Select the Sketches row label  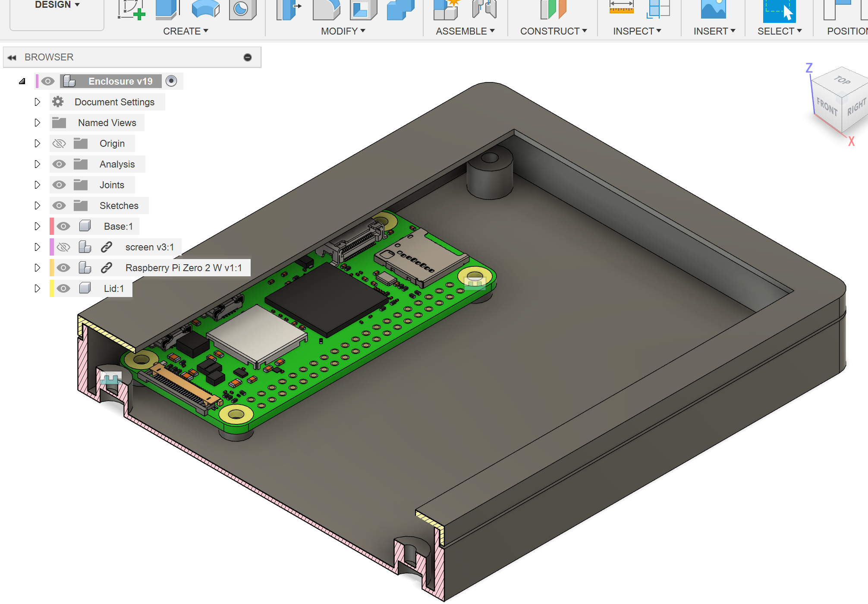click(119, 206)
